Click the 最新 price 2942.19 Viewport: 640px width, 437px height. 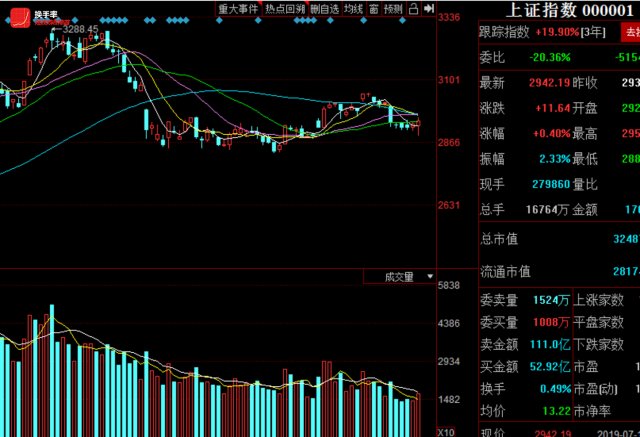tap(549, 83)
